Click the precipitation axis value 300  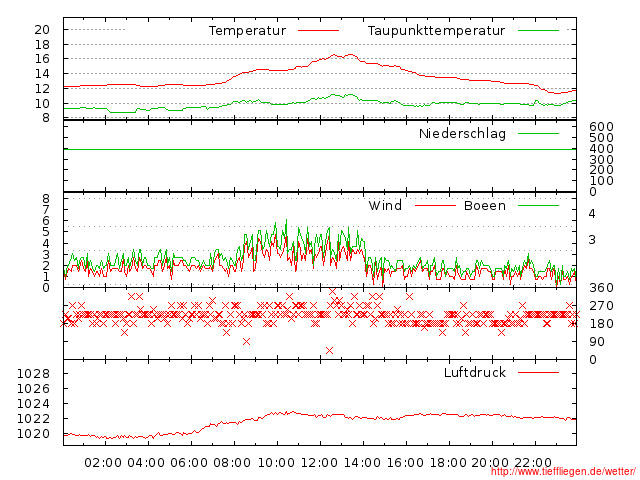[x=601, y=160]
